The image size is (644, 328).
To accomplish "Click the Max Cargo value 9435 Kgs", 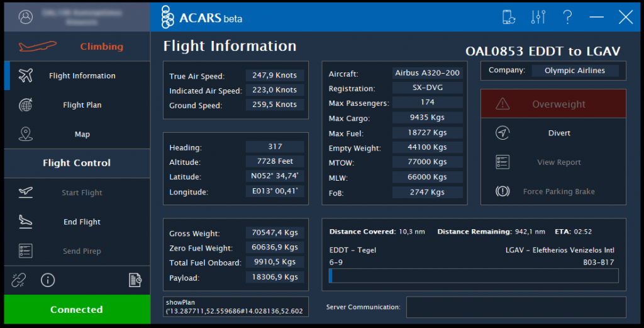I will [x=427, y=117].
